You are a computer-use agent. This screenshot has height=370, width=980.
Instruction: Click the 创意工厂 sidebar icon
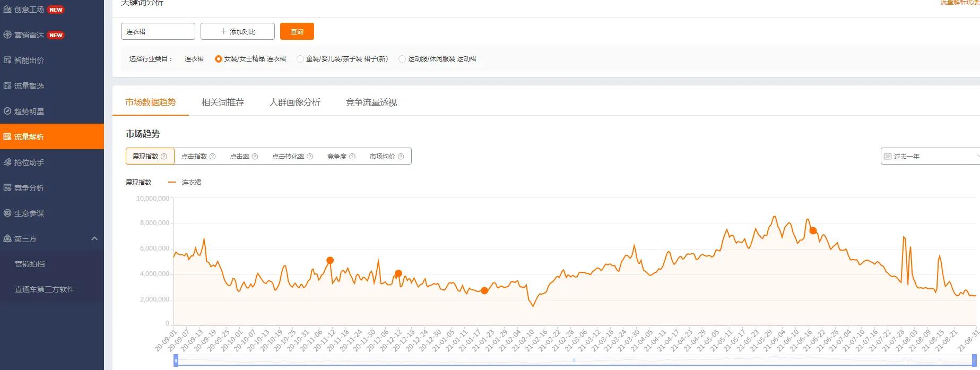(7, 10)
